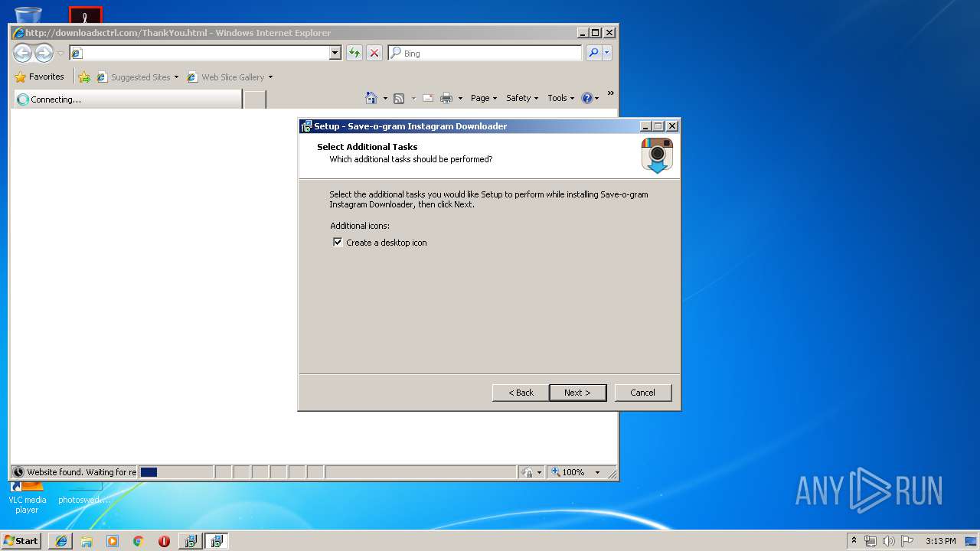Click the red Stop loading icon
980x551 pixels.
[x=374, y=53]
